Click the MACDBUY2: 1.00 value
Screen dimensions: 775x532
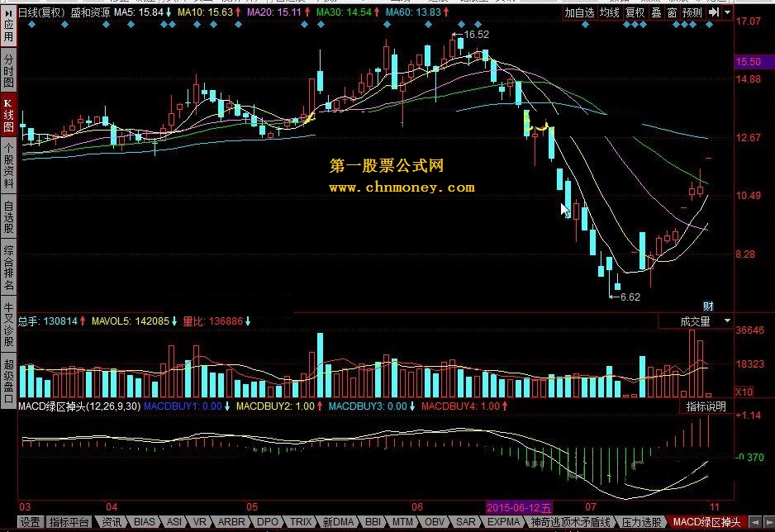click(x=275, y=406)
